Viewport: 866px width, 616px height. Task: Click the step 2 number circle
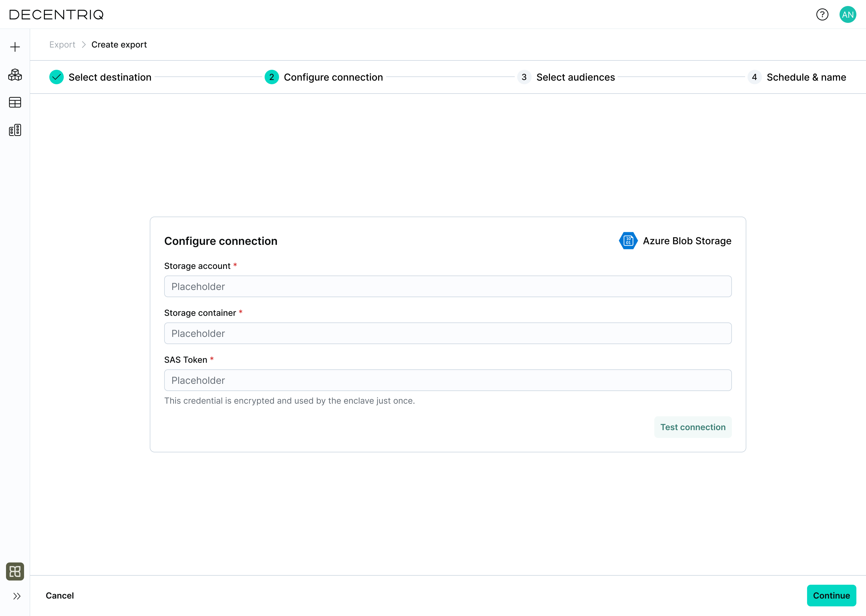(272, 77)
